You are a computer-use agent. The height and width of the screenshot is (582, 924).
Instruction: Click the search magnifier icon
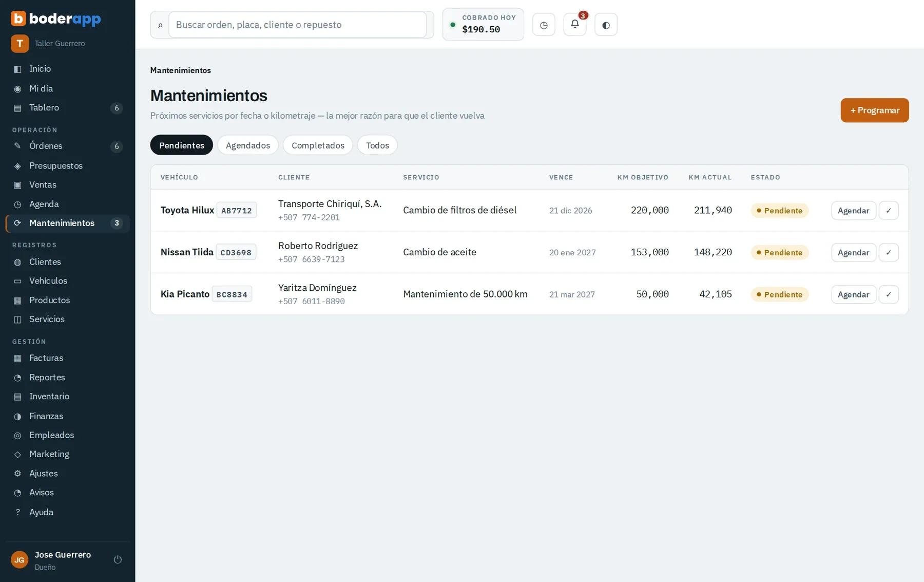point(160,25)
